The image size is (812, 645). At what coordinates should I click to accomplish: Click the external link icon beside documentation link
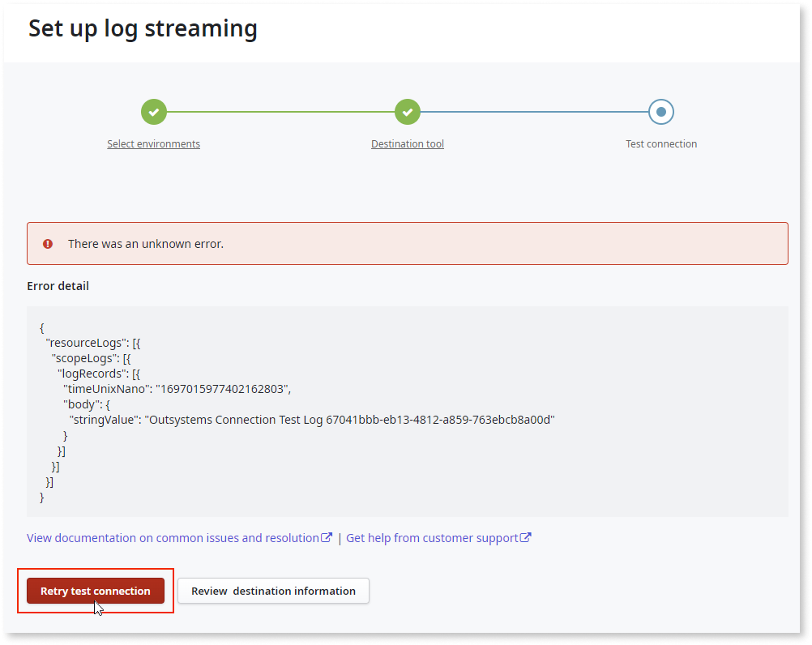327,536
